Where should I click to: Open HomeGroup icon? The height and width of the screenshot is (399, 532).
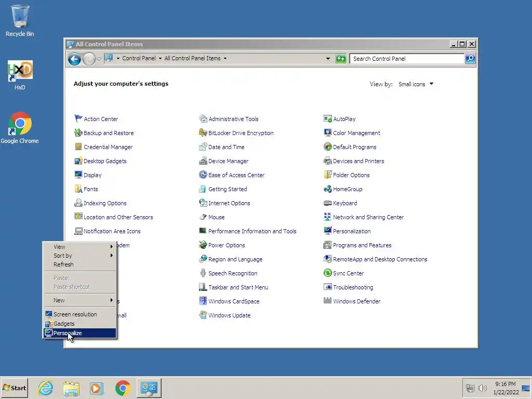tap(327, 189)
